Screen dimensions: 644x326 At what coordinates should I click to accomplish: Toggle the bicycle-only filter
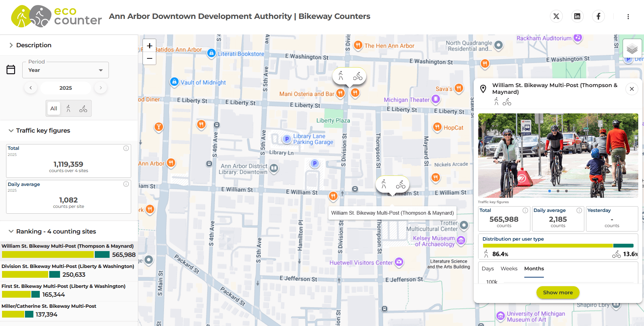[83, 108]
